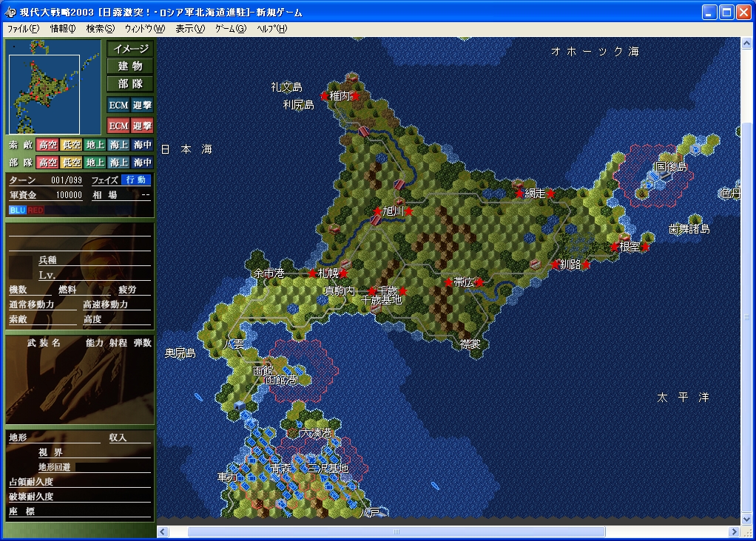The width and height of the screenshot is (756, 541).
Task: Open the 検索(S) menu
Action: [101, 29]
